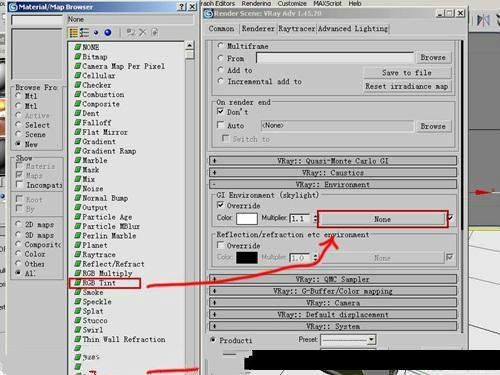
Task: Switch to View List display icon
Action: pyautogui.click(x=73, y=33)
